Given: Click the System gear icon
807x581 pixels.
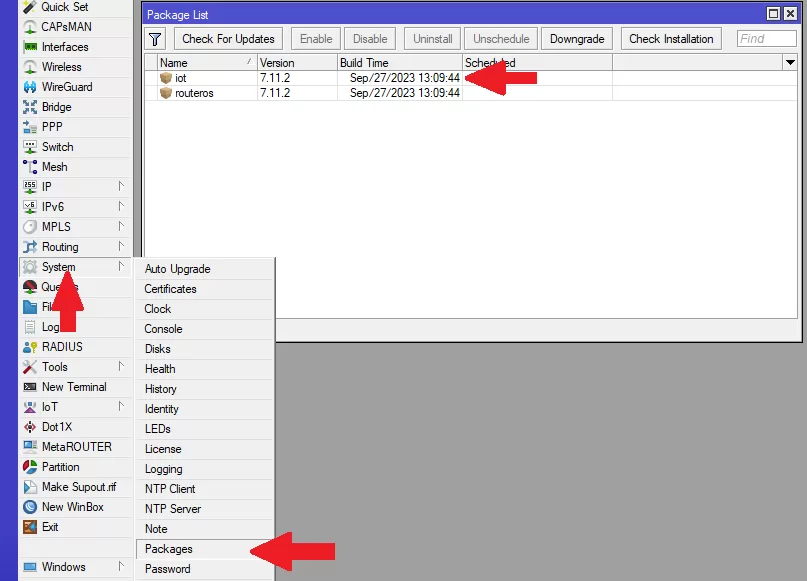Looking at the screenshot, I should (30, 267).
